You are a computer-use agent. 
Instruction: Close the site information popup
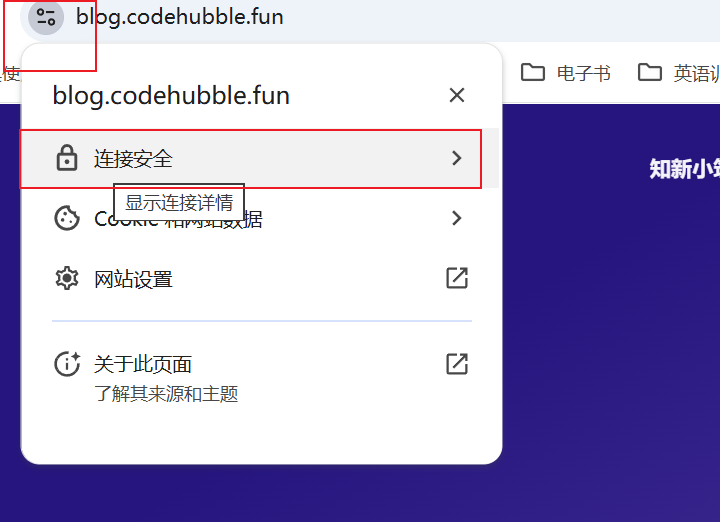coord(457,95)
